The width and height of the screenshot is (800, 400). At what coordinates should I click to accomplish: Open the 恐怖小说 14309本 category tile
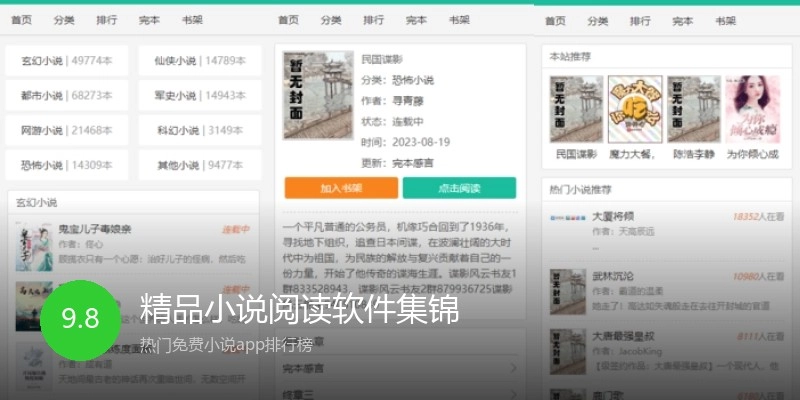[x=67, y=165]
